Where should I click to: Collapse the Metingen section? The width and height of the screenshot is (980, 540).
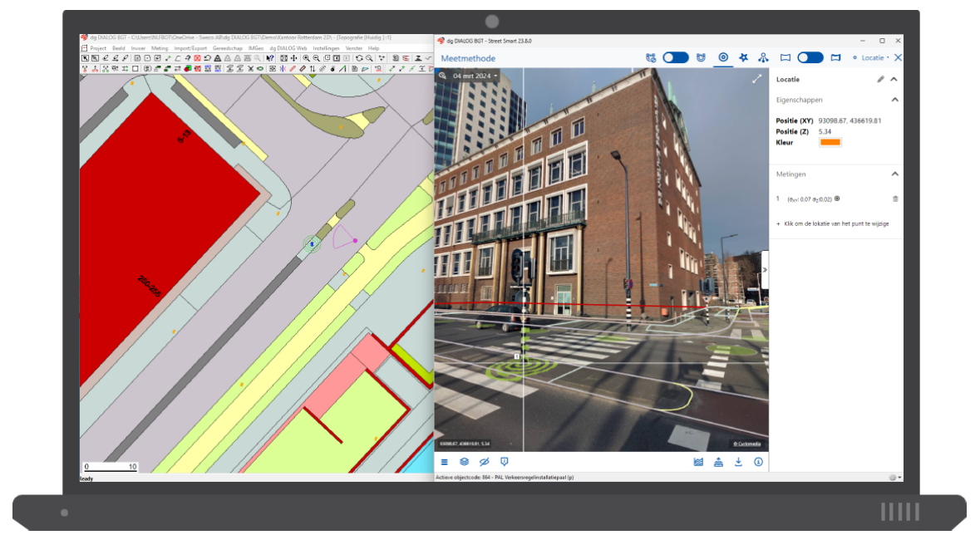tap(894, 174)
